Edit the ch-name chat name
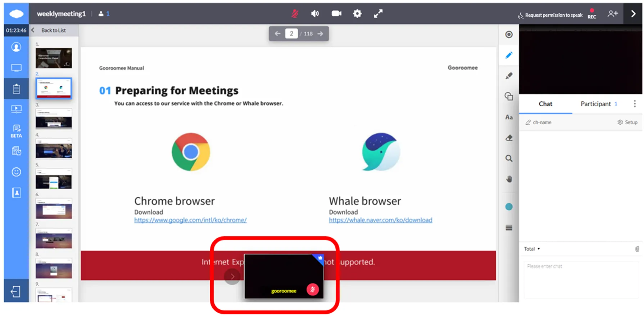644x318 pixels. point(539,123)
